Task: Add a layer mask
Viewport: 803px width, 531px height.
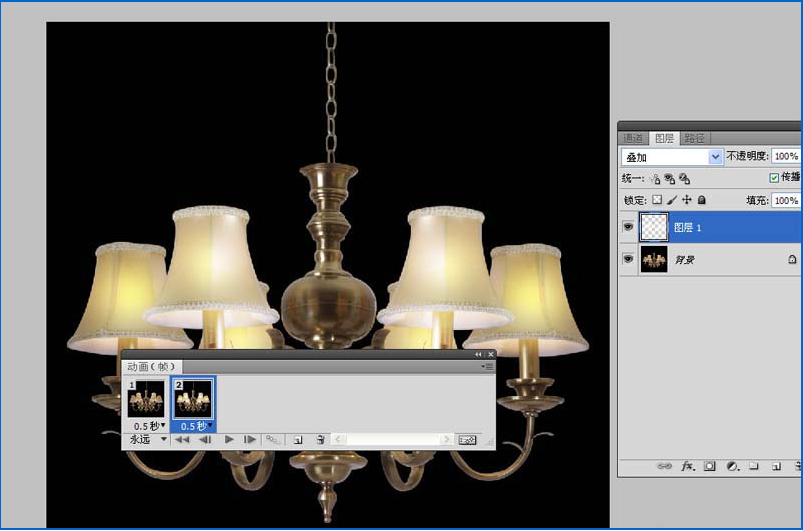Action: point(709,466)
